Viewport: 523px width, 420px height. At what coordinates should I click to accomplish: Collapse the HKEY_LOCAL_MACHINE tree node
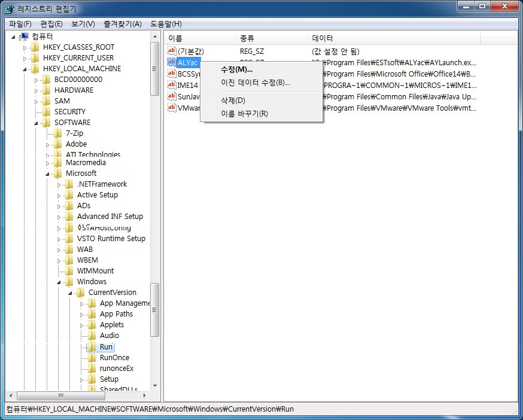tap(25, 69)
